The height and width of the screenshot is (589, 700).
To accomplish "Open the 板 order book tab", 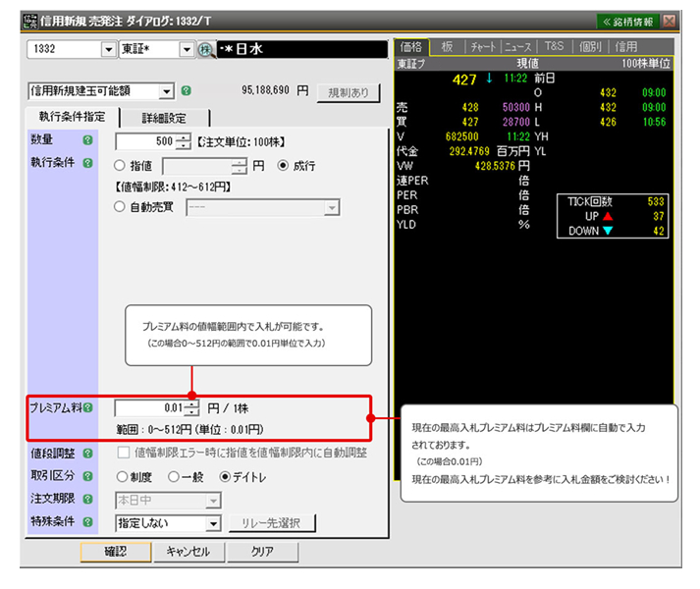I will click(447, 46).
